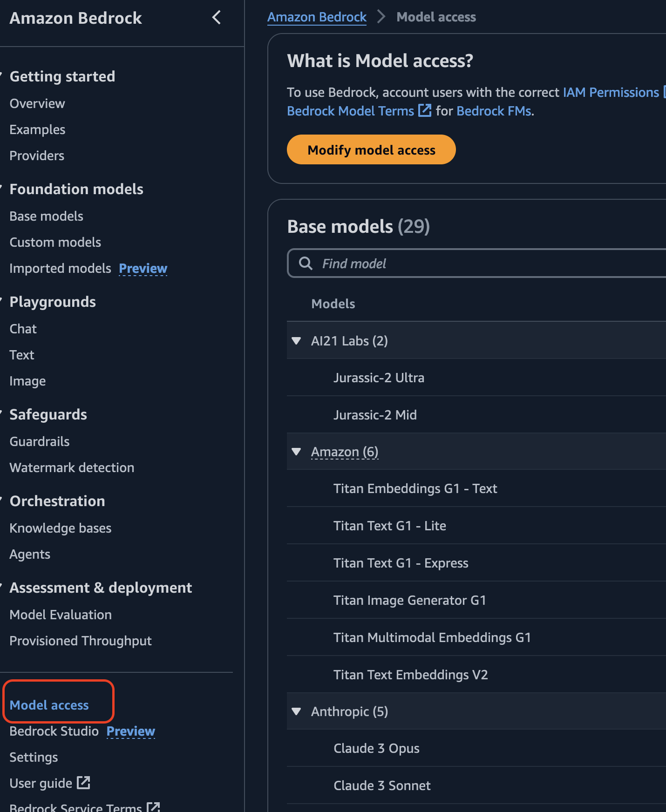Open Guardrails under Safeguards
Screen dimensions: 666x812
pos(40,441)
